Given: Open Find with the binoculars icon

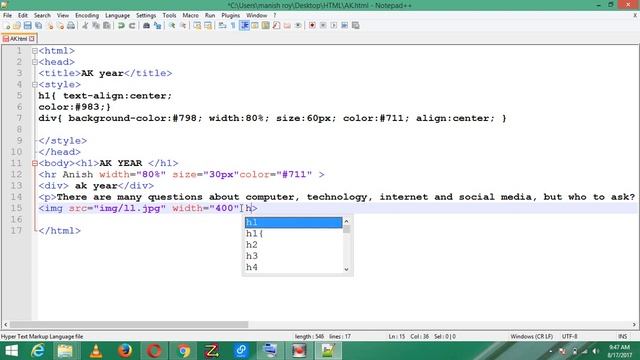Looking at the screenshot, I should coord(146,25).
